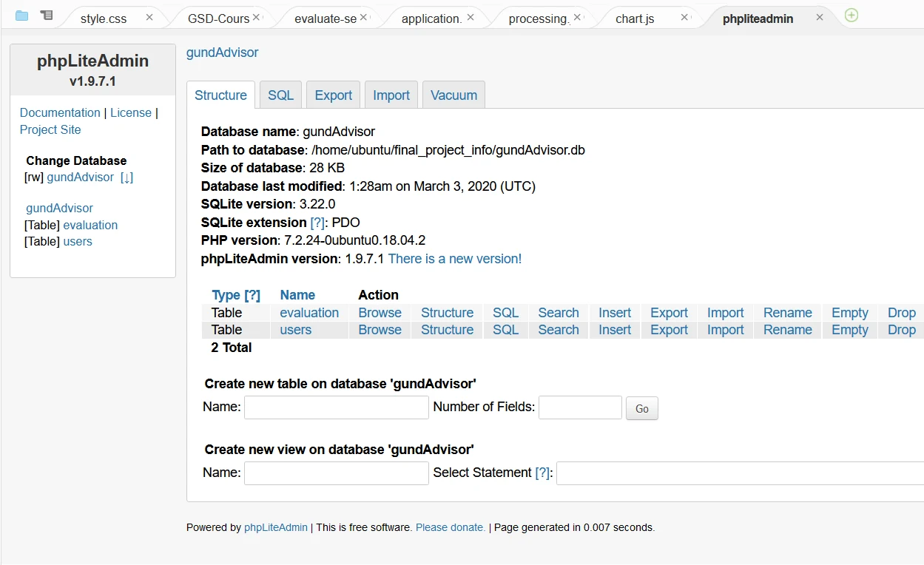Image resolution: width=924 pixels, height=565 pixels.
Task: Click the Go button
Action: pos(642,408)
